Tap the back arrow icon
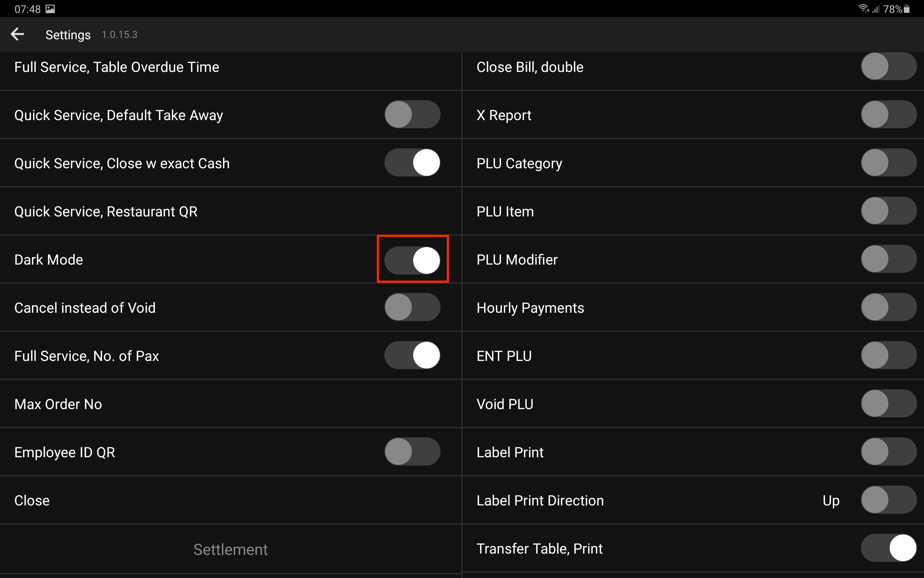The image size is (924, 578). point(17,34)
